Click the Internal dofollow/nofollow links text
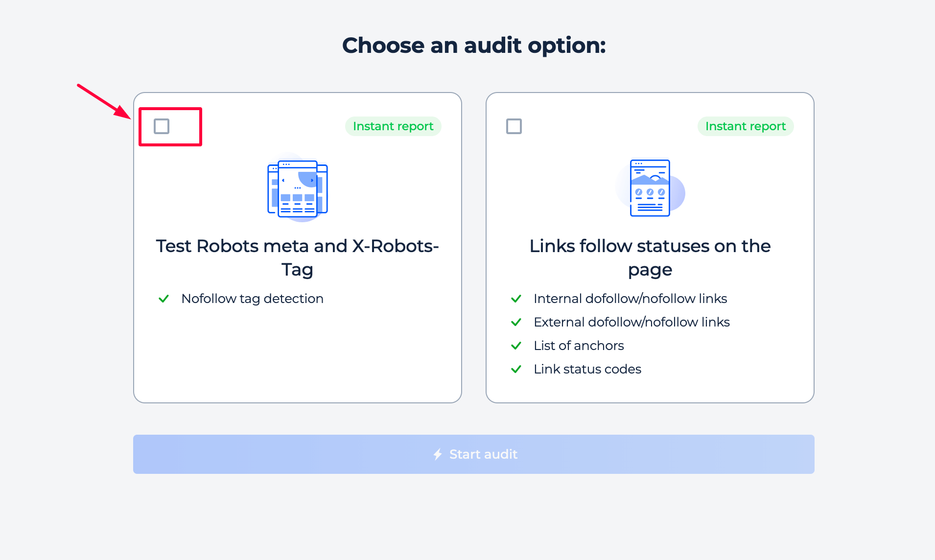 (630, 299)
